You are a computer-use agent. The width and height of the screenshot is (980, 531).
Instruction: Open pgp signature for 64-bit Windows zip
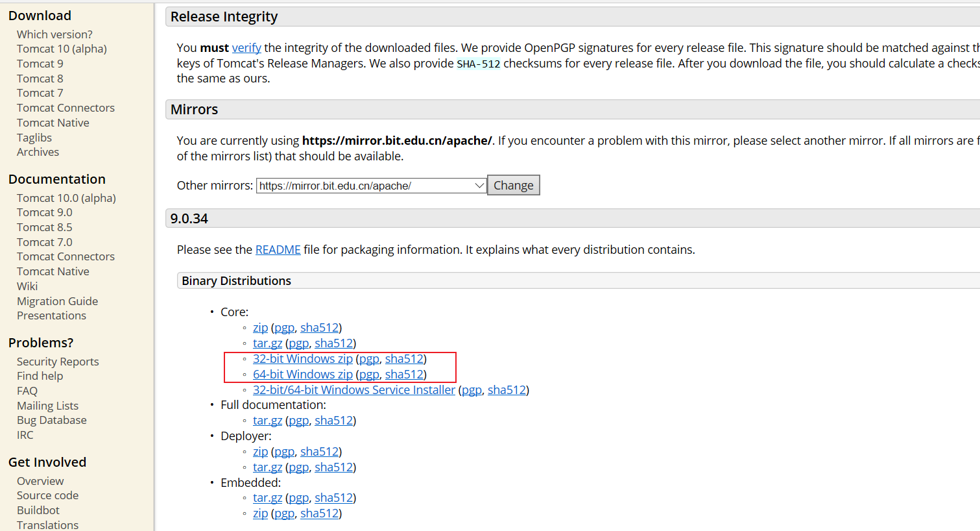point(369,375)
